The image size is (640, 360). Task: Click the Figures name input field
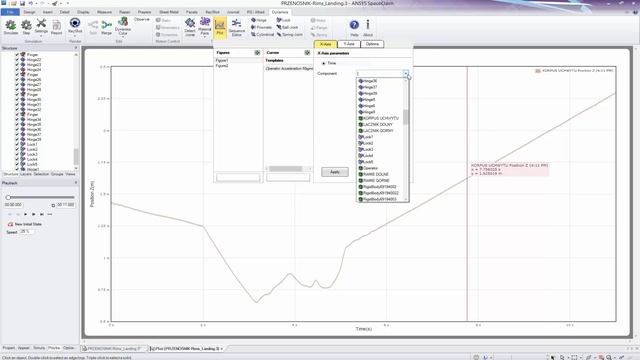click(238, 178)
